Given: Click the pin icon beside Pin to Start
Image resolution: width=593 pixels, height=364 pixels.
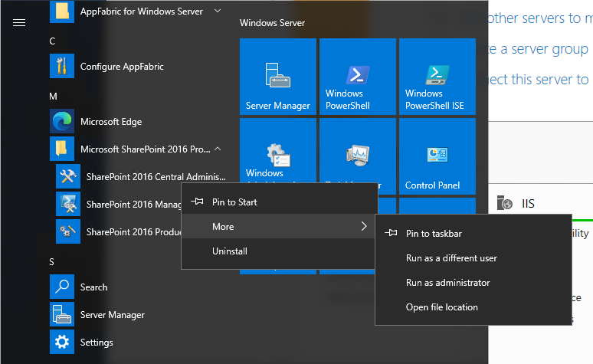Looking at the screenshot, I should pos(197,202).
